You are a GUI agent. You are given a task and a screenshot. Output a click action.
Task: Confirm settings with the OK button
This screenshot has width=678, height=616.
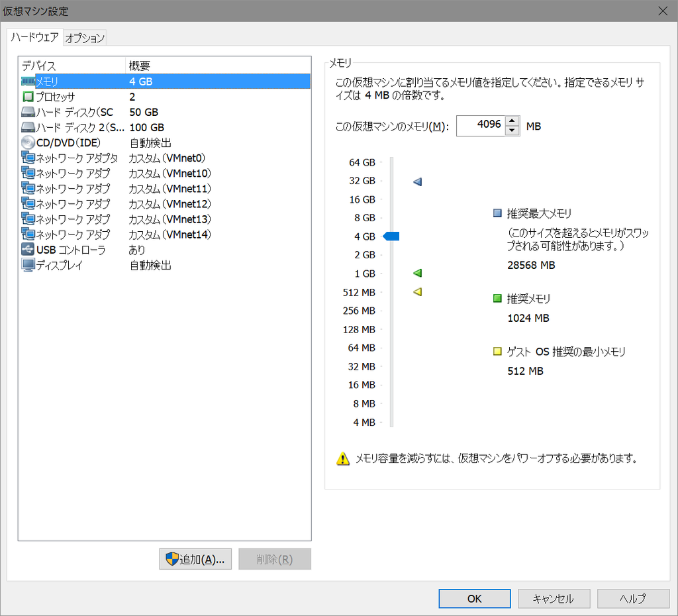(x=474, y=598)
